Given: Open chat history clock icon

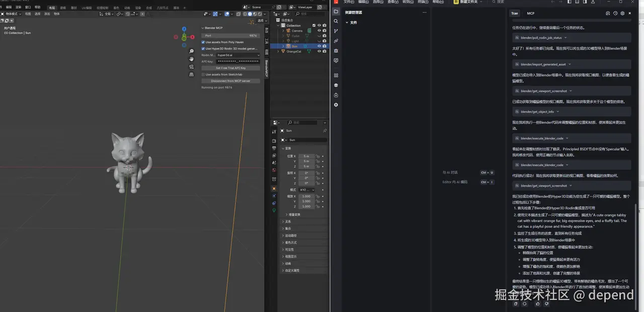Looking at the screenshot, I should pos(615,14).
